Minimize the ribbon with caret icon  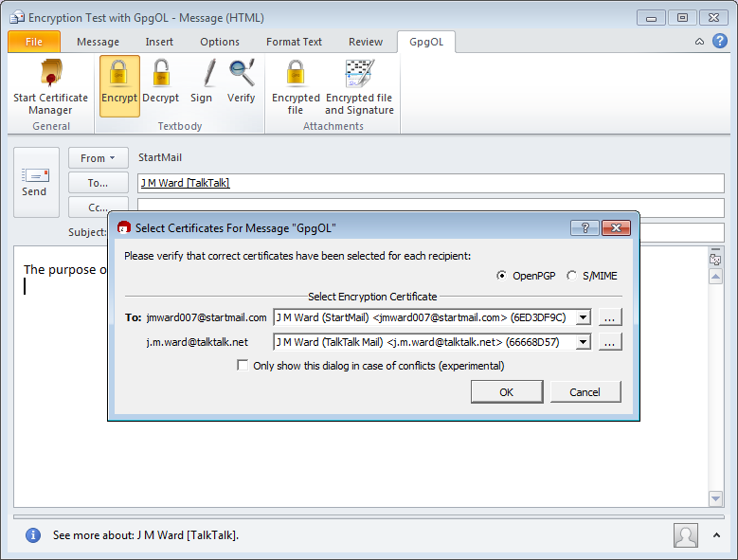[699, 42]
